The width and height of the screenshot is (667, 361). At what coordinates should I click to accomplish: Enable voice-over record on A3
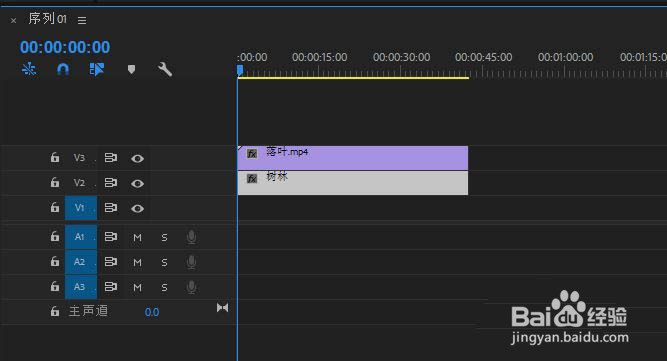tap(191, 287)
